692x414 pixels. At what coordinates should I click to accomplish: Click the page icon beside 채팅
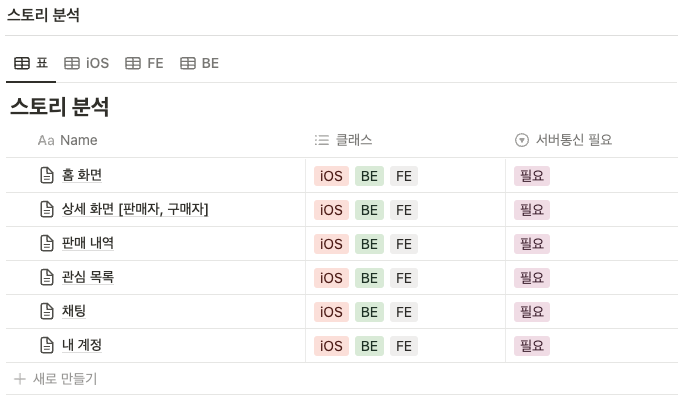[47, 311]
